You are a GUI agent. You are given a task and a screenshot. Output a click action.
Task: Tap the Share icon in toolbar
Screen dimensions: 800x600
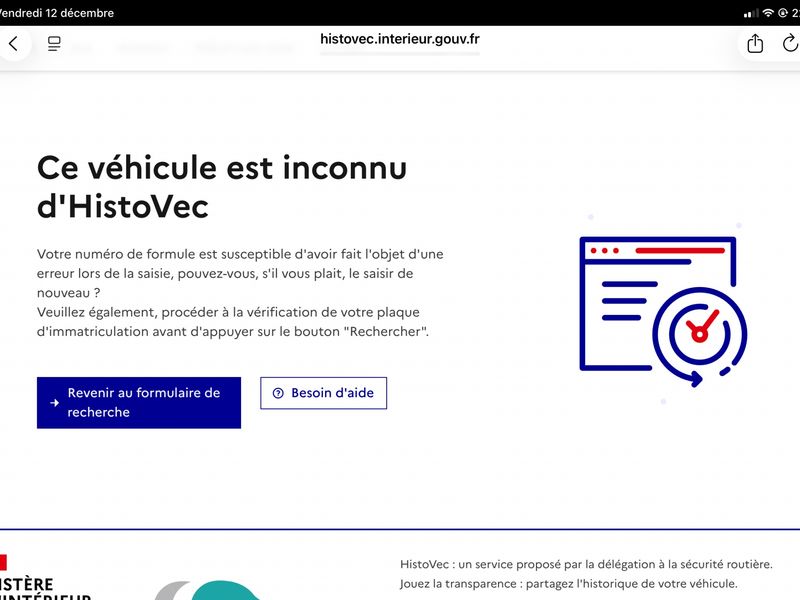click(x=755, y=44)
